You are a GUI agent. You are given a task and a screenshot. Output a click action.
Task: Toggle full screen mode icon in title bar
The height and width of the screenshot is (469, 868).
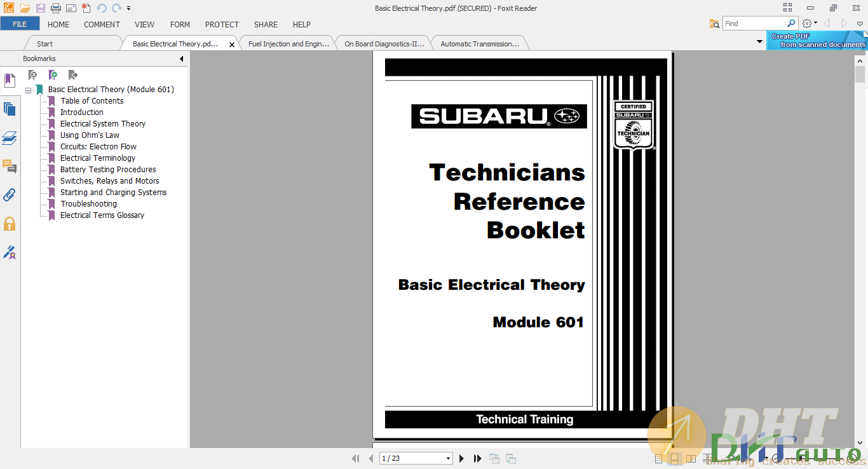788,8
